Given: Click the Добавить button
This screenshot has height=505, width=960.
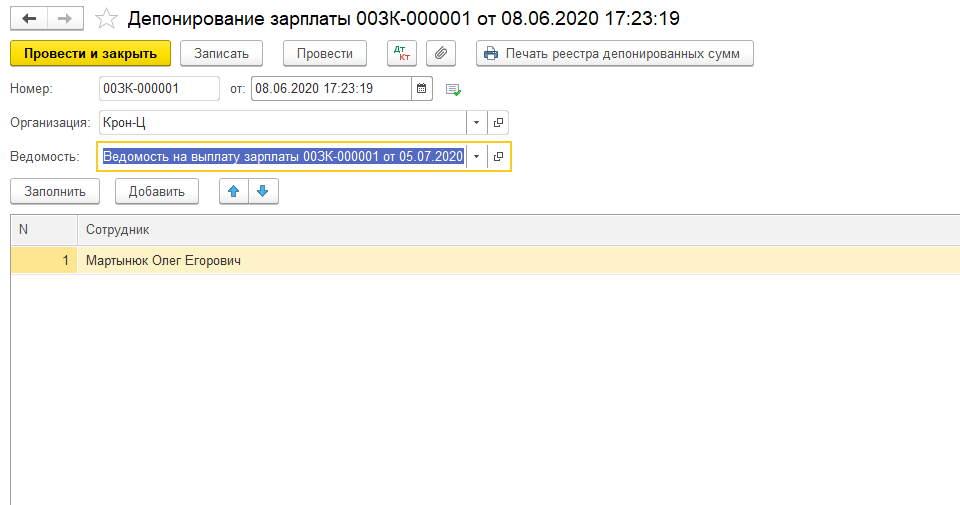Looking at the screenshot, I should 157,191.
